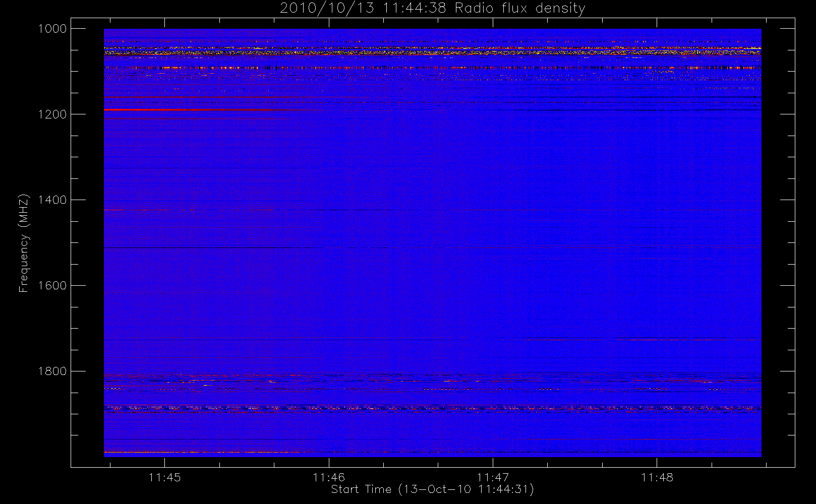Click the plot title '2010/10/13 11:44:38 Radio flux density'

click(432, 9)
